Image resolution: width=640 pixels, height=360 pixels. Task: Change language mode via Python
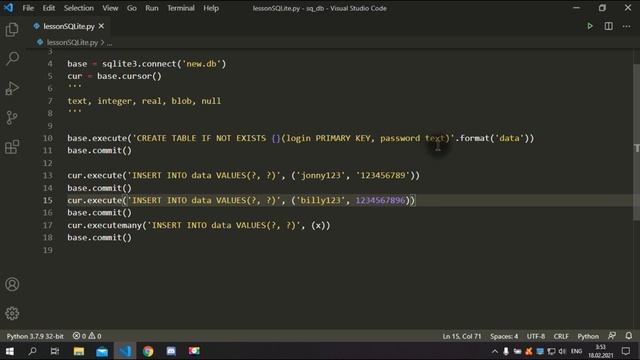[x=588, y=336]
